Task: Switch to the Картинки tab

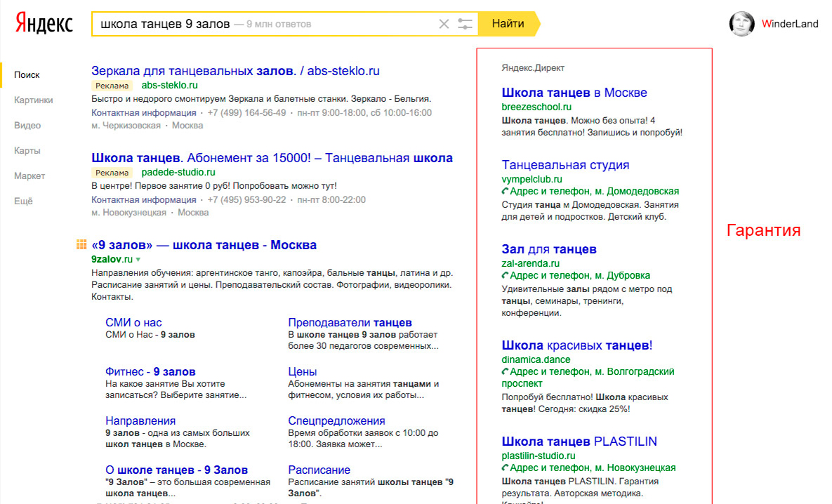Action: (33, 100)
